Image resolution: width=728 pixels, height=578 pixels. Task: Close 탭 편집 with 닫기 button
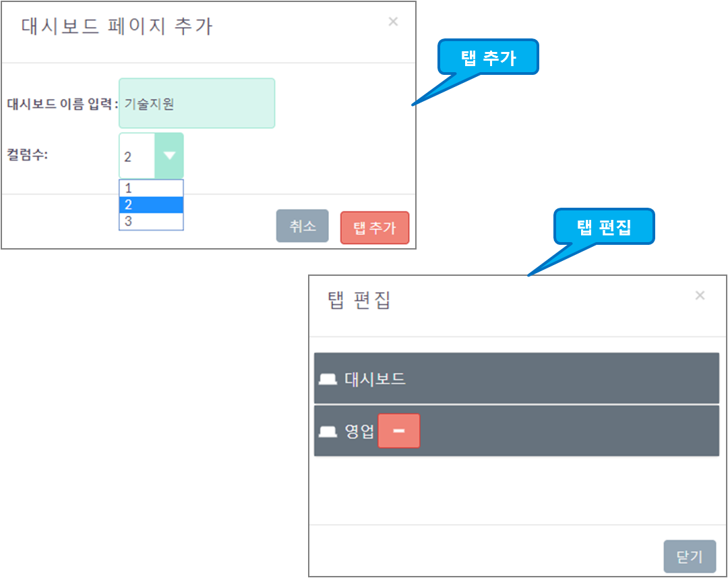pyautogui.click(x=690, y=556)
